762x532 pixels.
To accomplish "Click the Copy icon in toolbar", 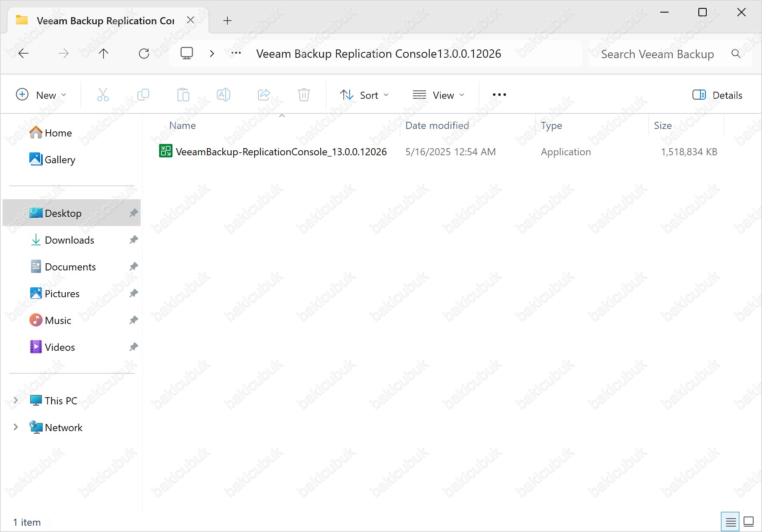I will tap(143, 95).
